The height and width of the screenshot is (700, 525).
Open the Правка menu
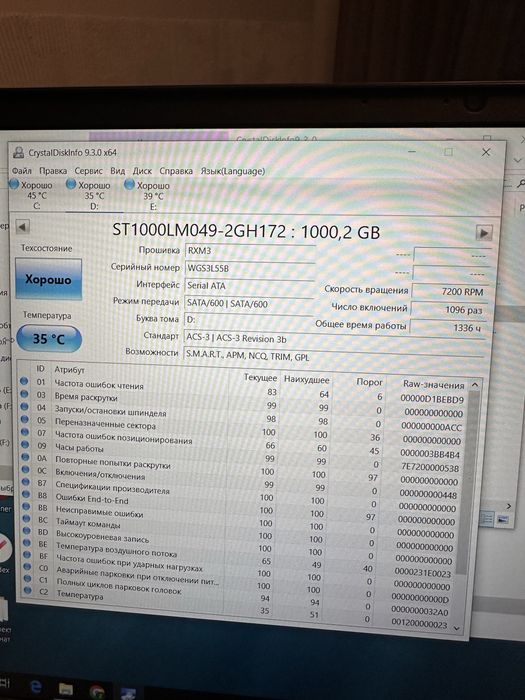click(53, 171)
